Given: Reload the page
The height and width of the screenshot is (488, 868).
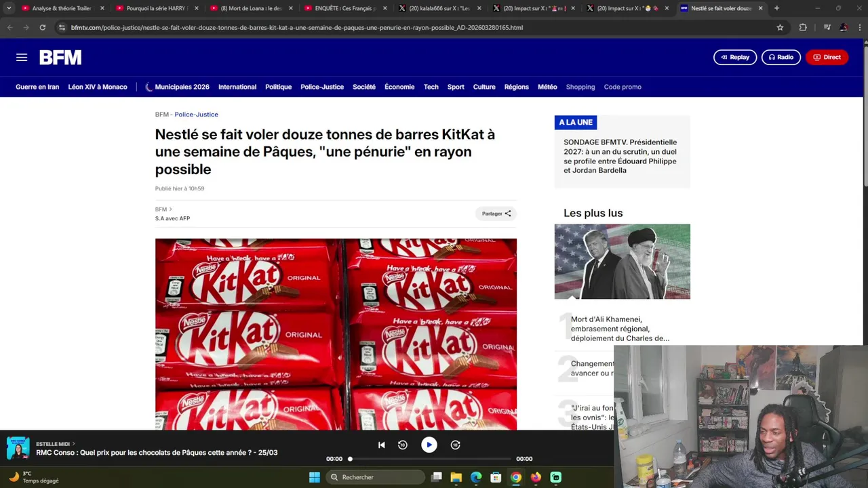Looking at the screenshot, I should click(42, 27).
